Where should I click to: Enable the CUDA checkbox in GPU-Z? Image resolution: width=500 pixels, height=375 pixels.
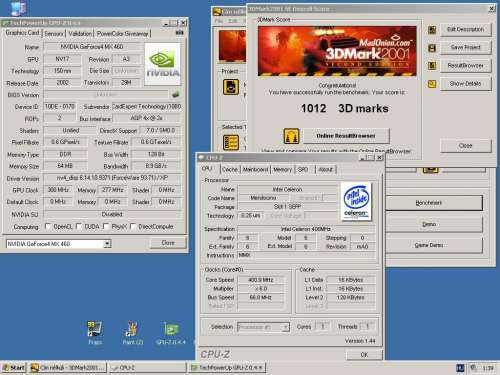[79, 227]
